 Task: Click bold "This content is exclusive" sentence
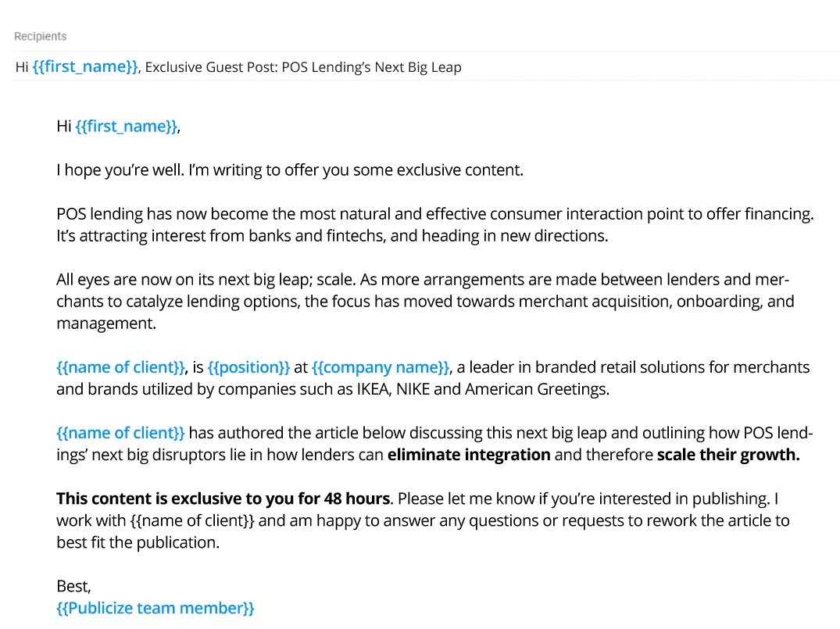[x=223, y=499]
